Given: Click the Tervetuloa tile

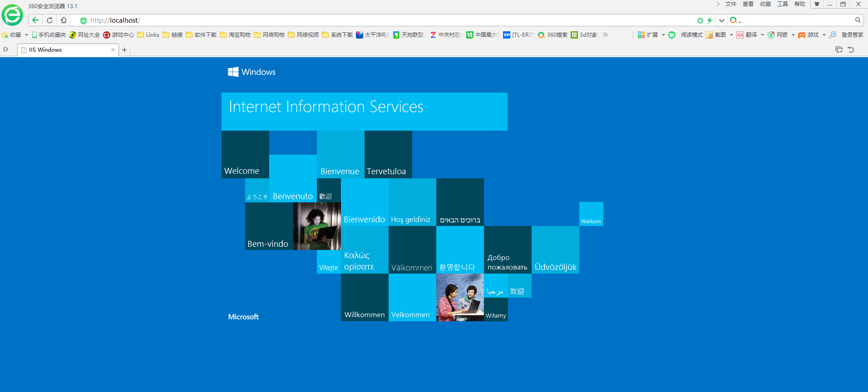Looking at the screenshot, I should [388, 154].
